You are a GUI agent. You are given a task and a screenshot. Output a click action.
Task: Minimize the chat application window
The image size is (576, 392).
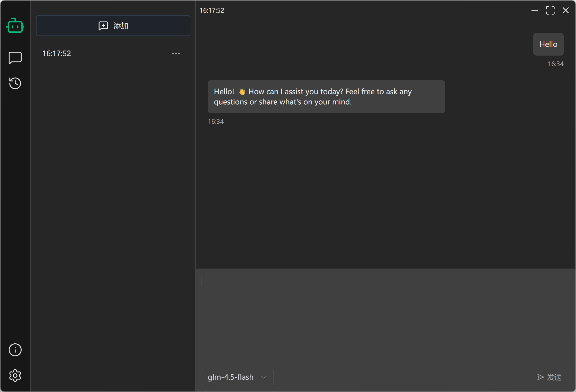[535, 10]
